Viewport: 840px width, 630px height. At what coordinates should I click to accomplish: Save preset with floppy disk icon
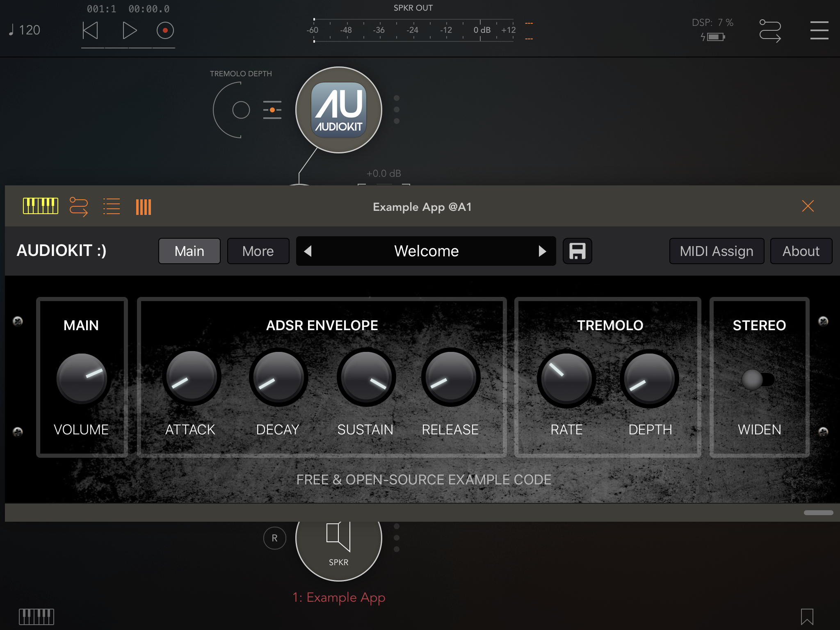pyautogui.click(x=577, y=251)
